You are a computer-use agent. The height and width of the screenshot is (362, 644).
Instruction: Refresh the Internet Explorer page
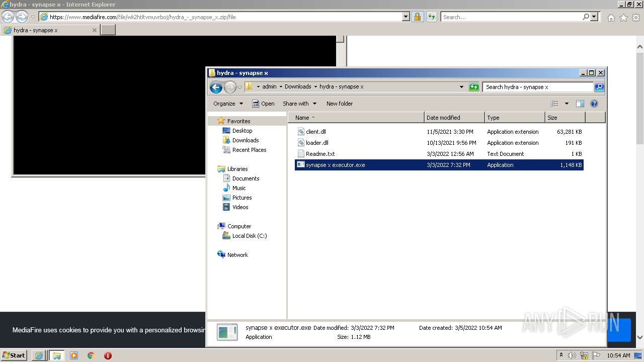[431, 17]
